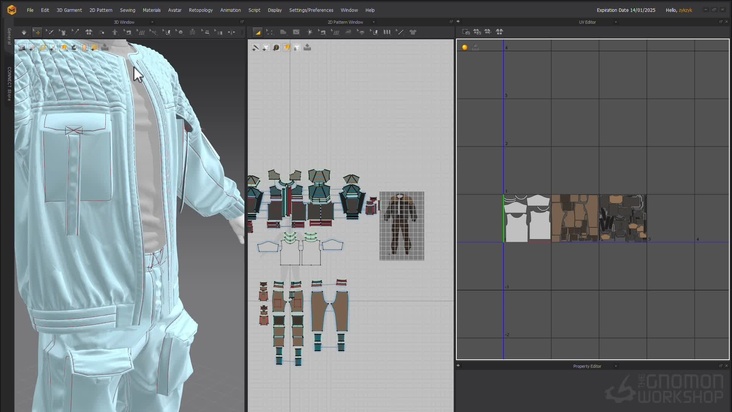
Task: Toggle the orange avatar display icon in 3D viewport
Action: pyautogui.click(x=84, y=48)
